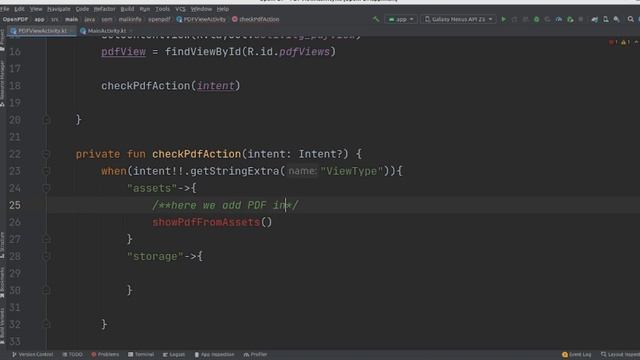Click the "ViewType" string literal
The image size is (640, 360).
352,171
